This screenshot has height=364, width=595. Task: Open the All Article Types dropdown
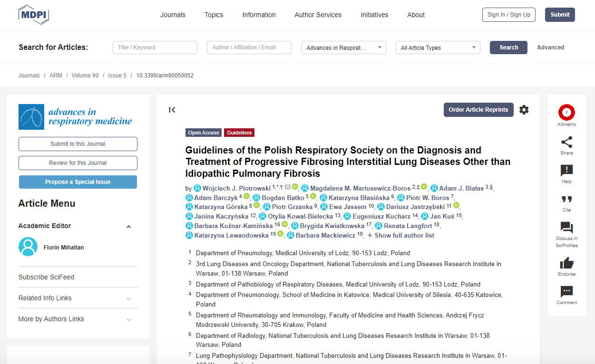tap(438, 48)
